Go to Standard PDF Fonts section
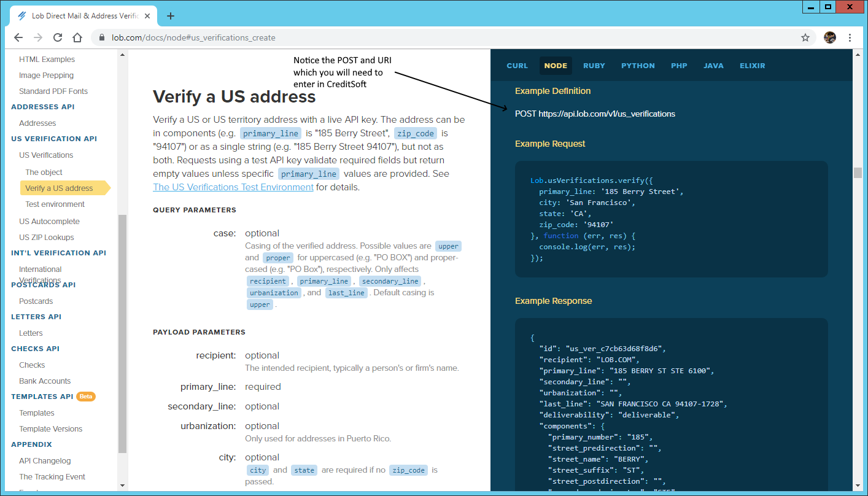868x496 pixels. click(x=53, y=91)
